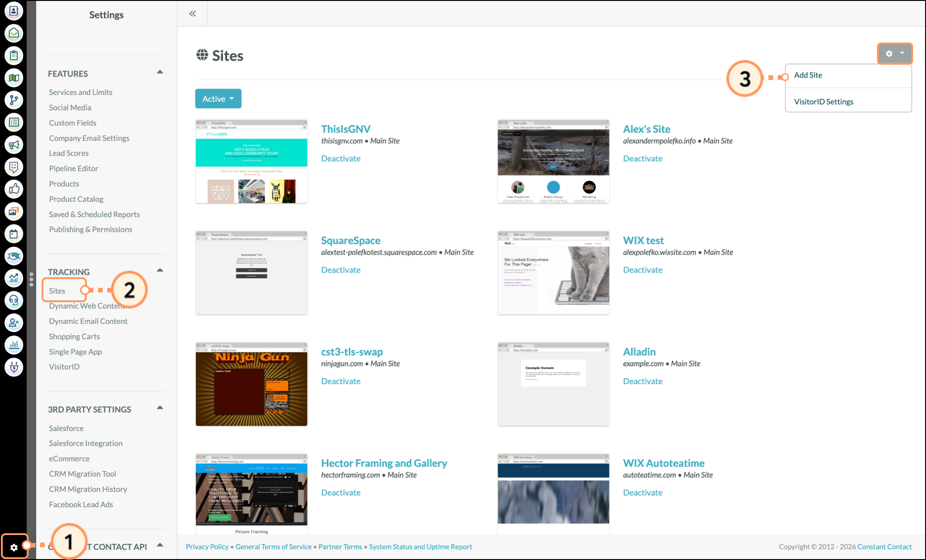Viewport: 926px width, 560px height.
Task: Click the three-dot sidebar resize handle
Action: 31,279
